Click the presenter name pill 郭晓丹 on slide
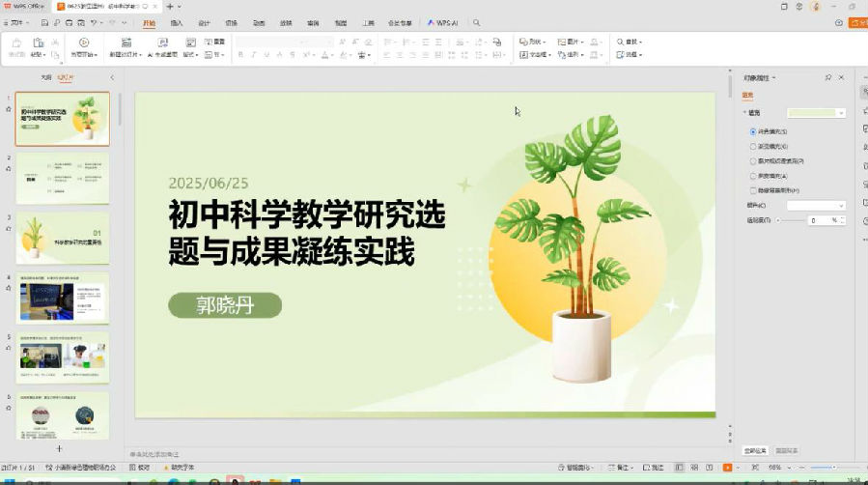Viewport: 868px width, 485px height. [224, 305]
